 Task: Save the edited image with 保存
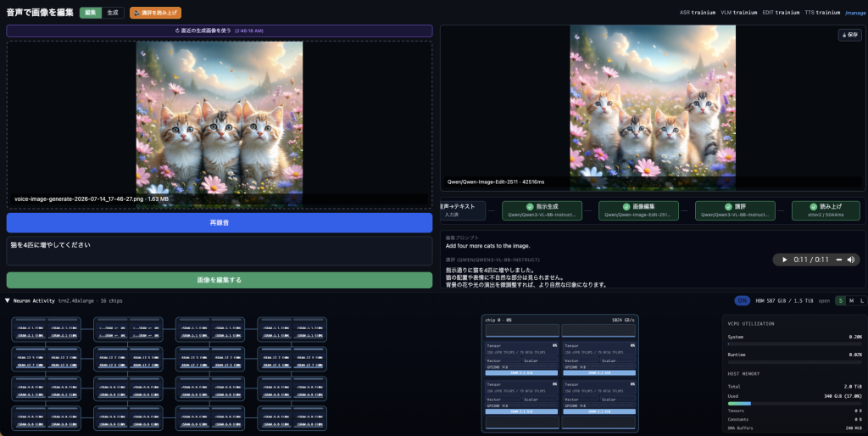849,34
